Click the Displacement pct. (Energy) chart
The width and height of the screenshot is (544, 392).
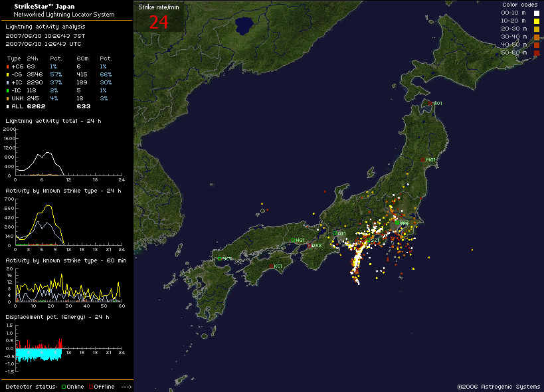click(66, 347)
